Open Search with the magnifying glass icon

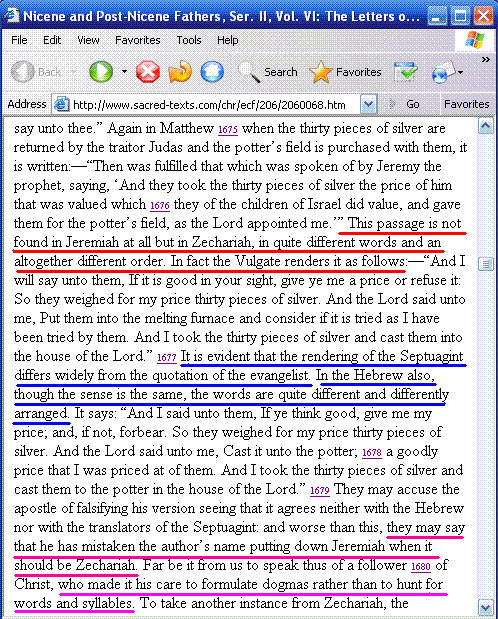pos(267,72)
